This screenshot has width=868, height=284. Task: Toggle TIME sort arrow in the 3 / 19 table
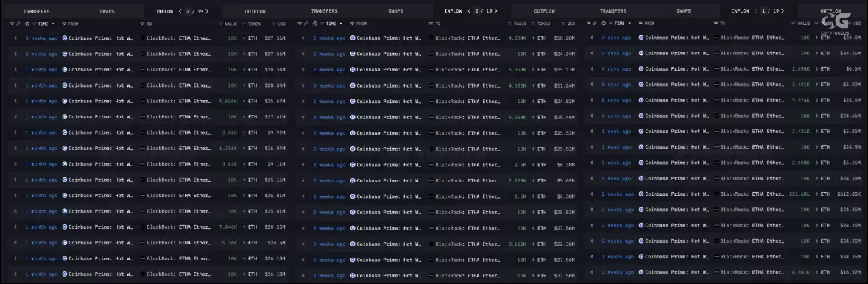[53, 24]
